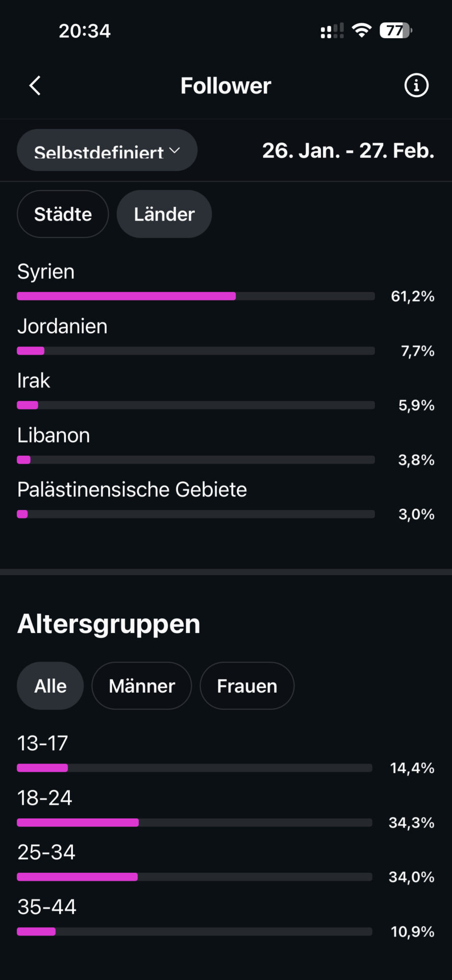
Task: Select the date range 26. Jan. - 27. Feb.
Action: pyautogui.click(x=348, y=151)
